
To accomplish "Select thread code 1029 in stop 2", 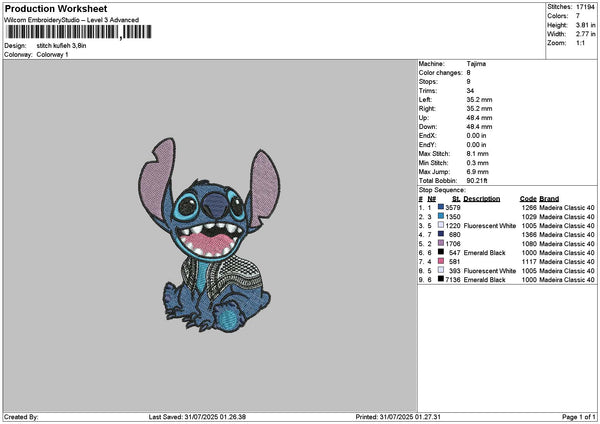I will 529,217.
